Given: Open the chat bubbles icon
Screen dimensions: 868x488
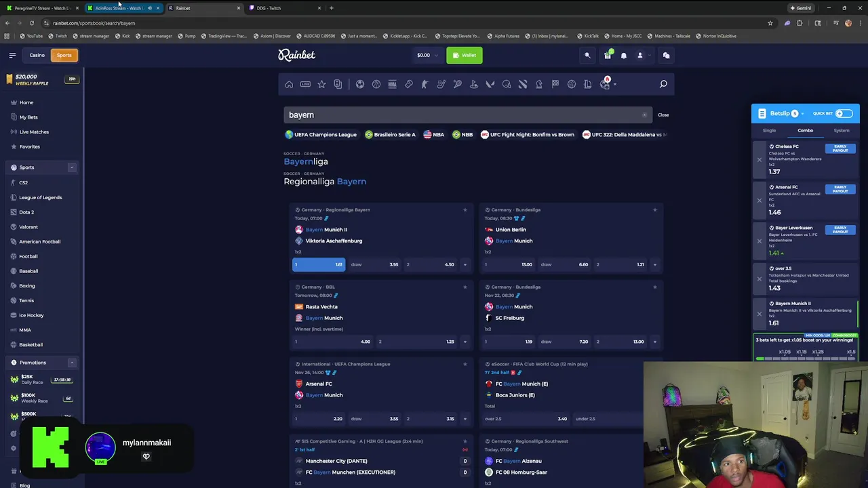Looking at the screenshot, I should pos(666,55).
